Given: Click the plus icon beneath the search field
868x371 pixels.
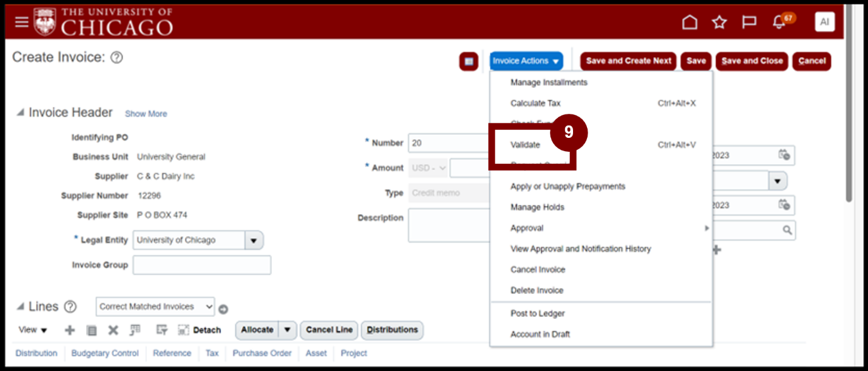Looking at the screenshot, I should coord(716,250).
